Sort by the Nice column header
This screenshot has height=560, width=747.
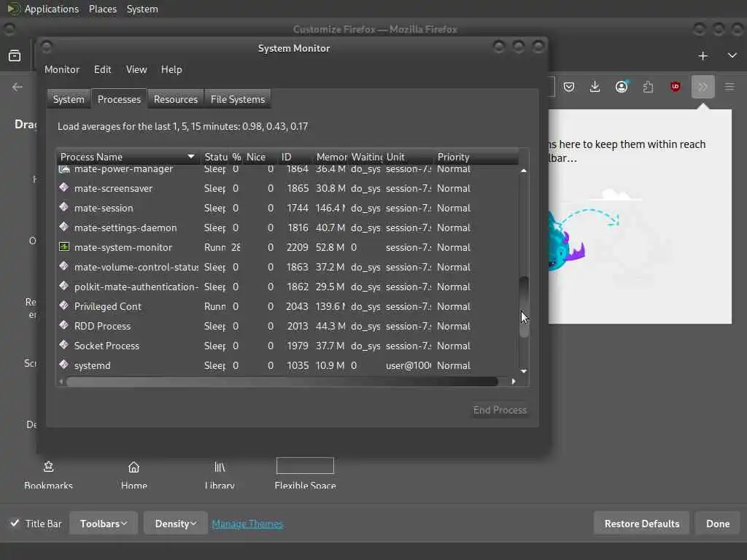(260, 157)
